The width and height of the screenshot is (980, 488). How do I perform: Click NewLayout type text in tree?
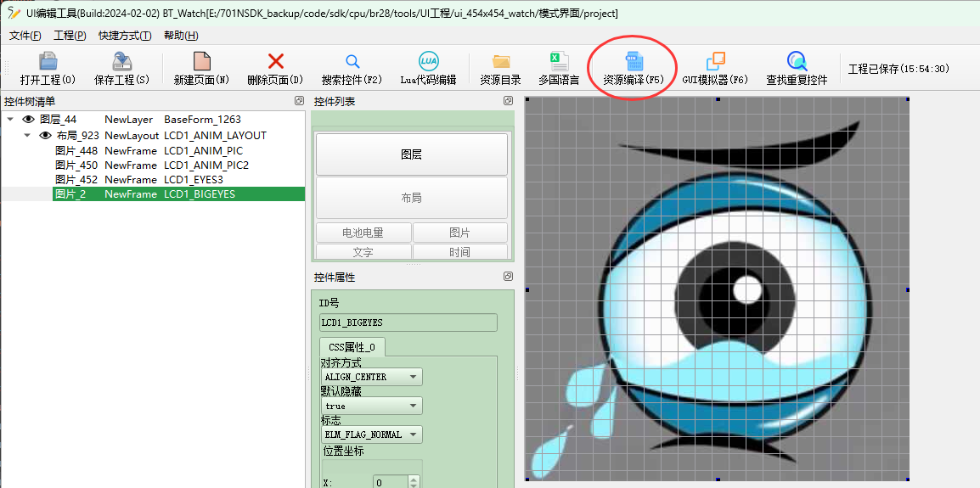coord(132,136)
